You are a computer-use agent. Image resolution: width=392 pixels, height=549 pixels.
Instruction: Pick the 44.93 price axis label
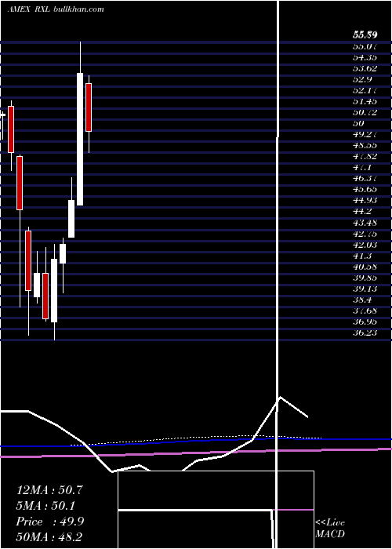point(365,200)
